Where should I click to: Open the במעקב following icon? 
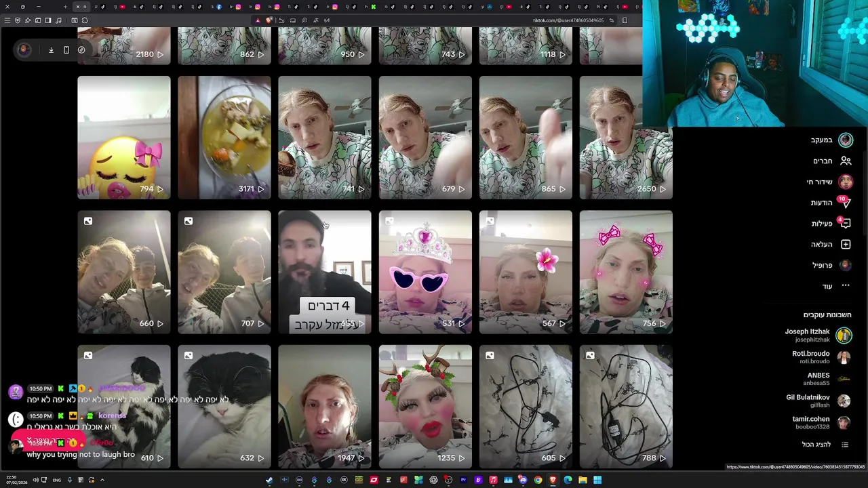tap(846, 140)
